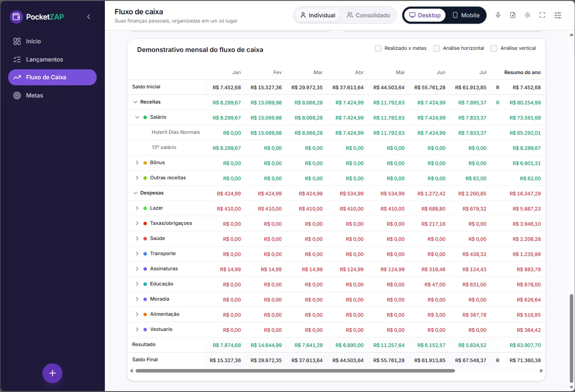Enter fullscreen with the expand icon

click(542, 15)
